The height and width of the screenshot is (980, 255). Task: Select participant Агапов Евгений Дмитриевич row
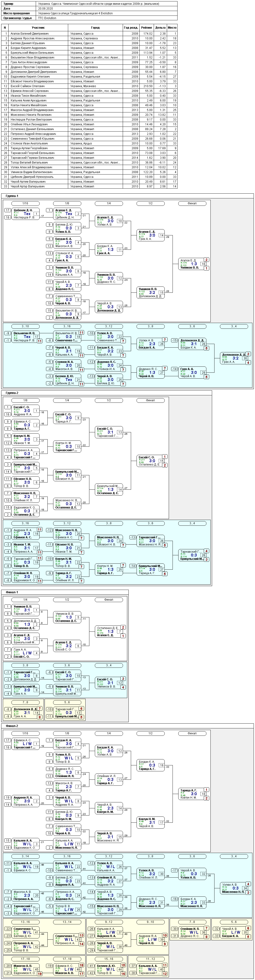89,33
